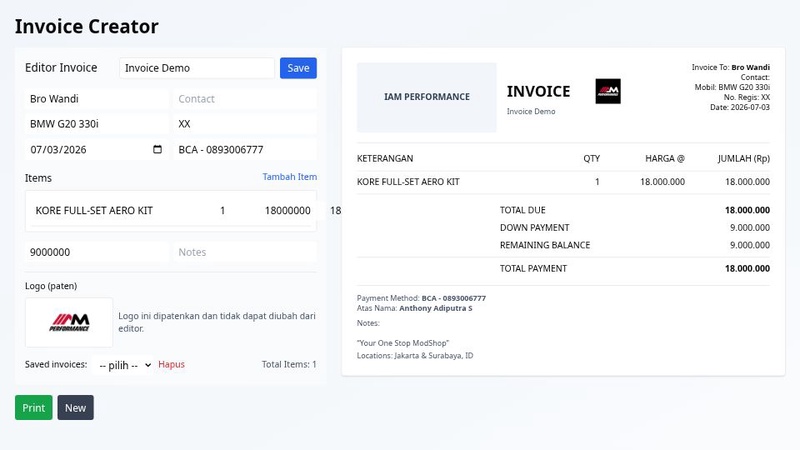Click 'No. Regis: XX' in preview
This screenshot has height=450, width=800.
click(x=746, y=97)
